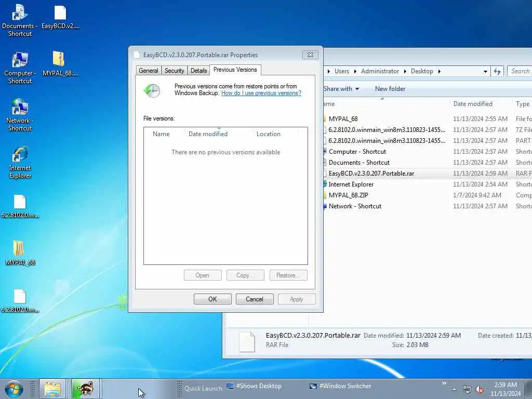Select the winmain_win8m3 7Z file row
This screenshot has width=532, height=399.
coord(428,129)
